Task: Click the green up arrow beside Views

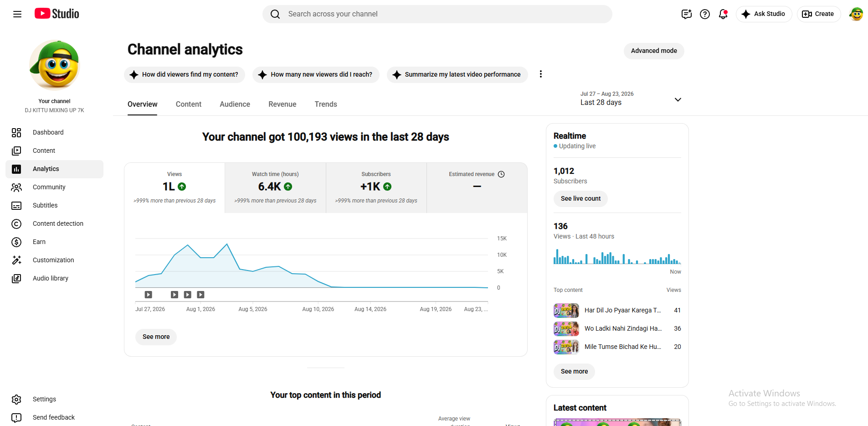Action: click(x=182, y=187)
